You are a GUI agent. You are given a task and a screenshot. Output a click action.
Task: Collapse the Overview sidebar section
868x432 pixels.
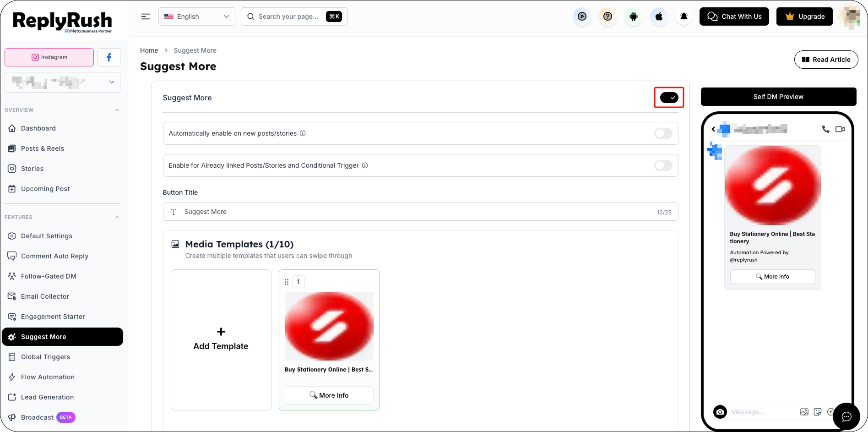pos(117,110)
